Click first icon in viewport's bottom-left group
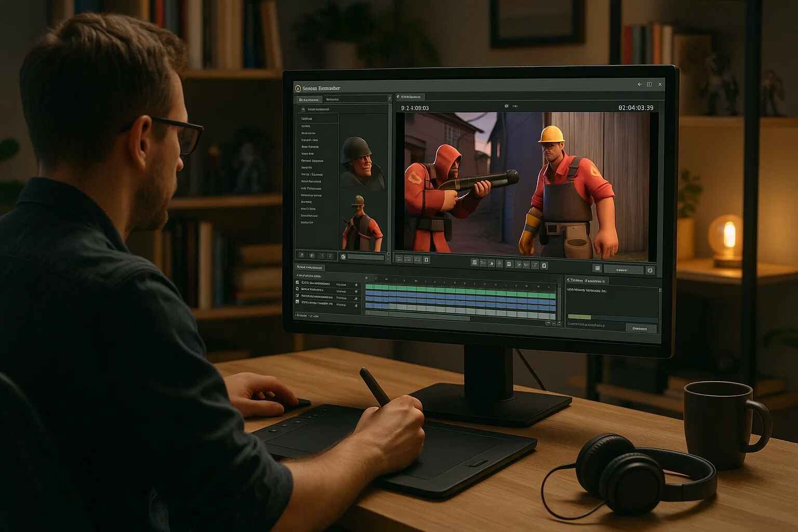The image size is (798, 532). 399,259
